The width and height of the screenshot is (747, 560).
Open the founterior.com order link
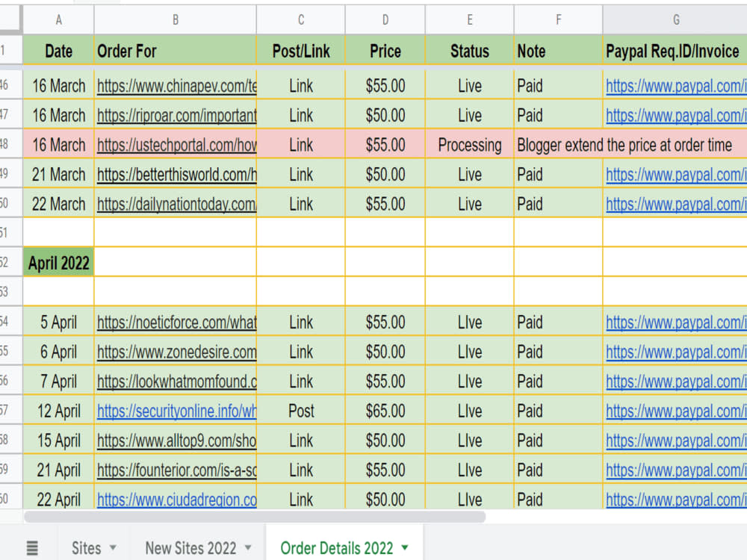click(x=177, y=470)
